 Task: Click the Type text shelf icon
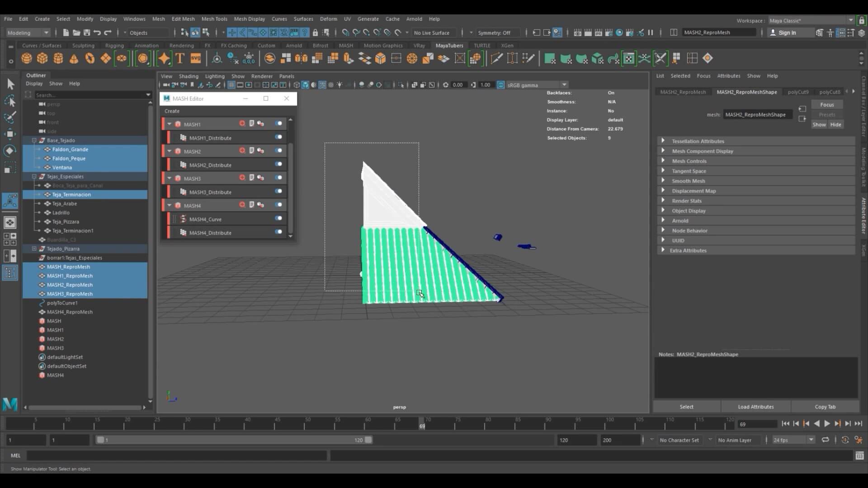180,58
